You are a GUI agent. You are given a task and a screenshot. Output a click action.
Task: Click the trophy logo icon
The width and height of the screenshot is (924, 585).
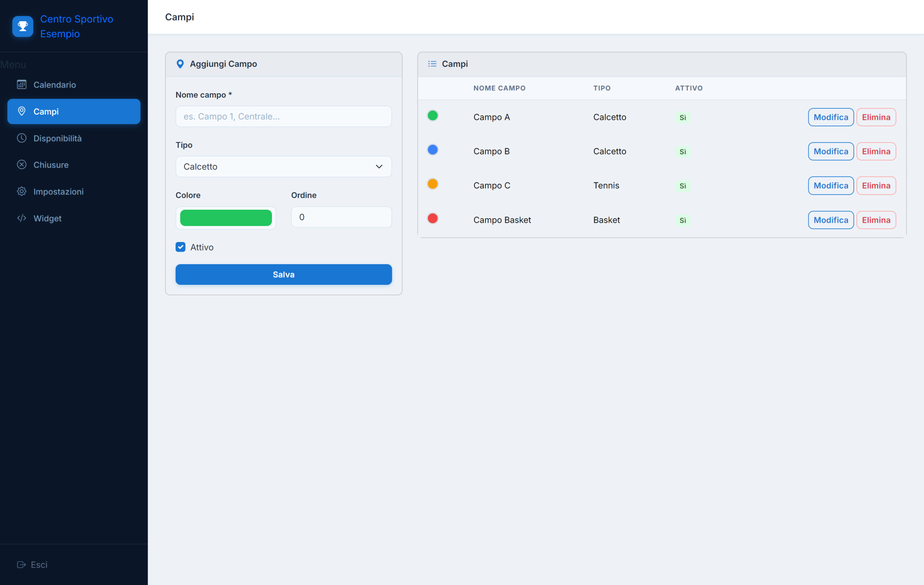click(x=23, y=26)
